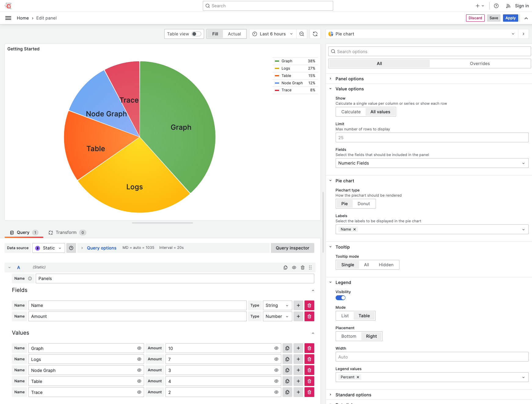Open the Last 6 hours time picker
This screenshot has height=404, width=532.
click(x=272, y=34)
